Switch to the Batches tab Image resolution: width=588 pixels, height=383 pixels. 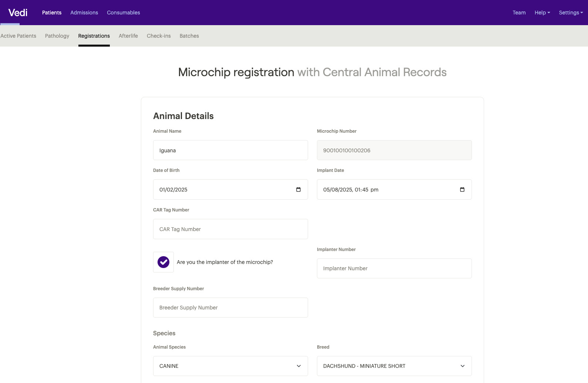click(189, 36)
